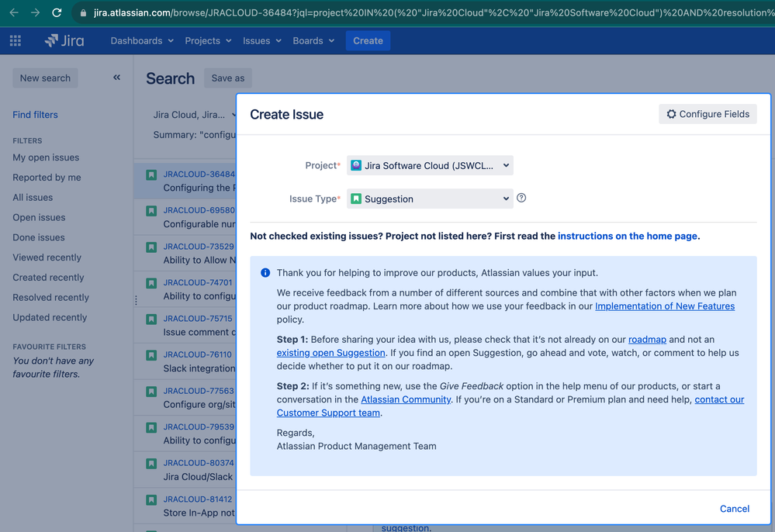Select My open issues filter

46,157
